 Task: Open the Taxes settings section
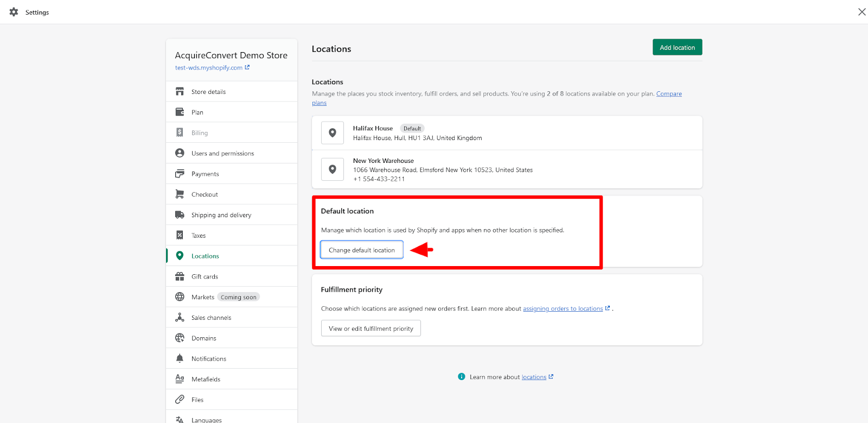(199, 236)
